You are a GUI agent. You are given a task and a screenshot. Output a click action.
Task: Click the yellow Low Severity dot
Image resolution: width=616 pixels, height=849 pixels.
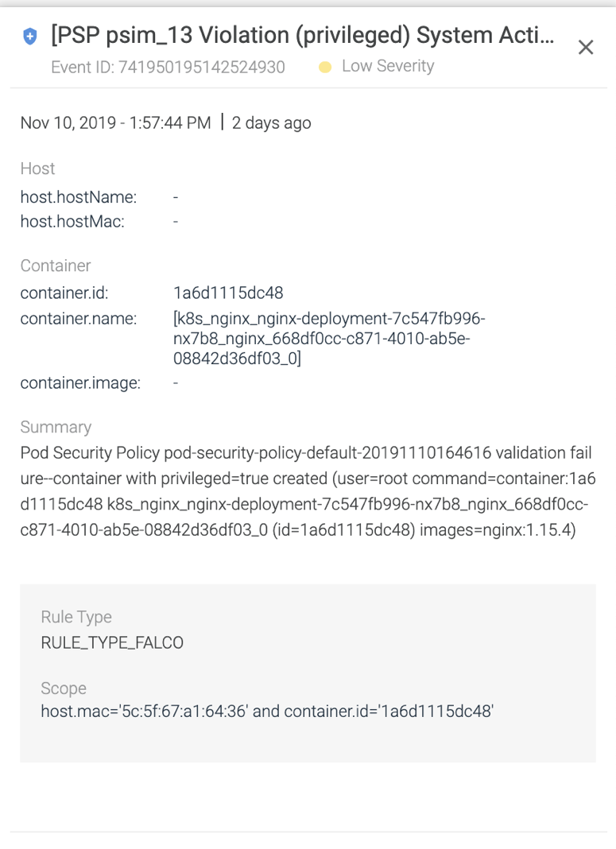(325, 67)
